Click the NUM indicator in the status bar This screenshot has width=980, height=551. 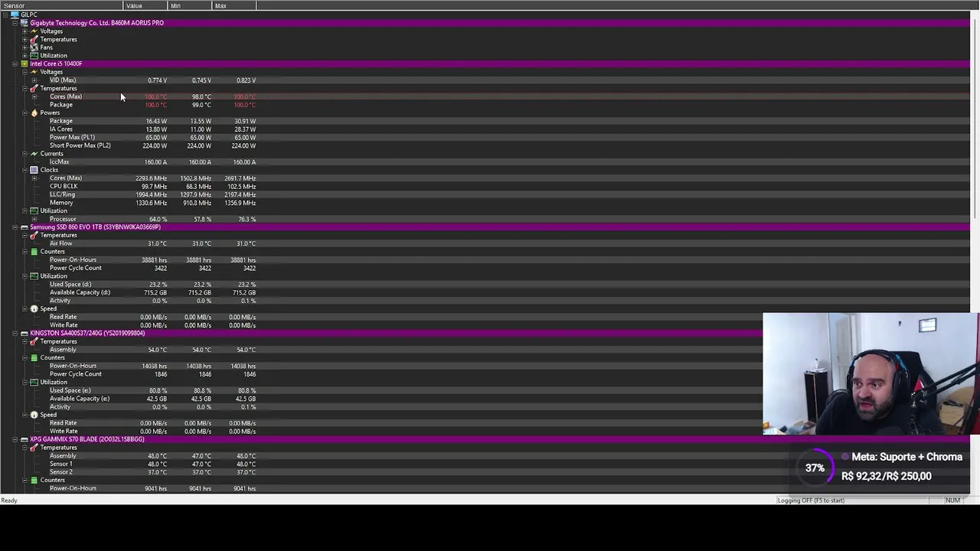click(952, 500)
